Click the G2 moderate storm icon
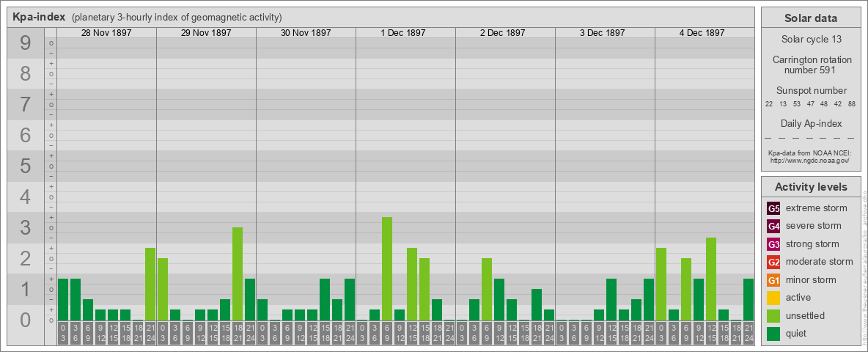Image resolution: width=868 pixels, height=352 pixels. tap(773, 262)
